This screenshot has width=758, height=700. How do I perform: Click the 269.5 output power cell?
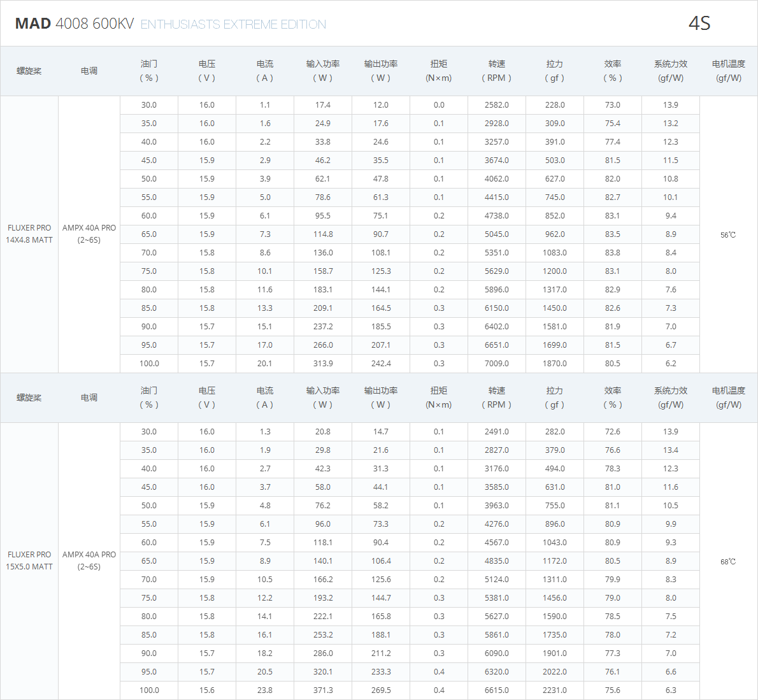click(381, 690)
